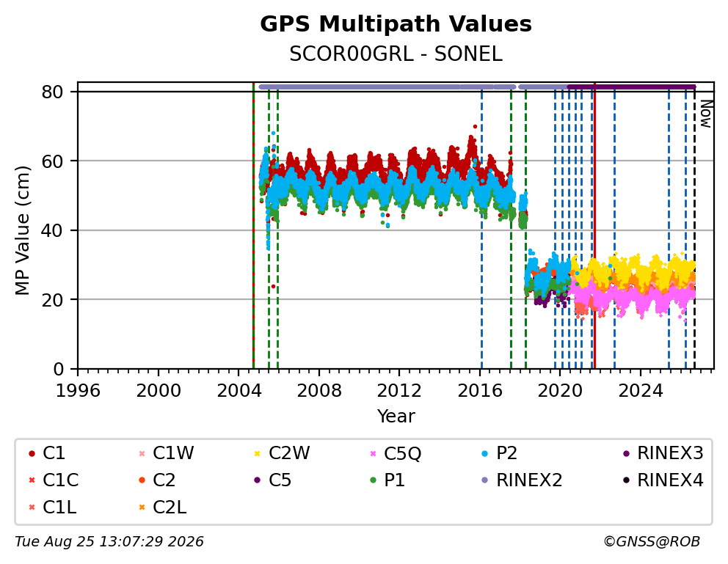Select the yellow C2W legend marker
Image resolution: width=728 pixels, height=564 pixels.
[x=257, y=453]
